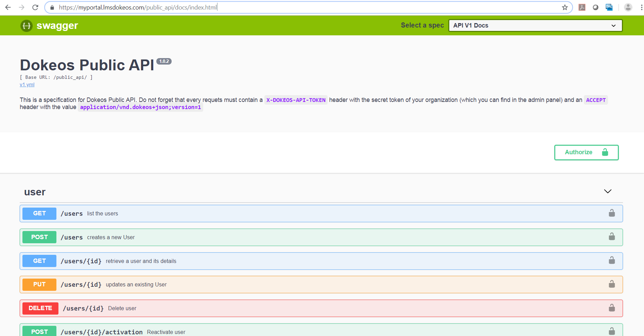Reload the page using the refresh icon

pyautogui.click(x=35, y=7)
